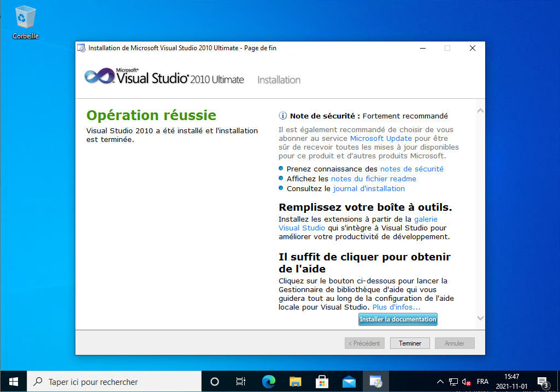Viewport: 560px width, 392px height.
Task: Click the taskbar search box
Action: 114,382
